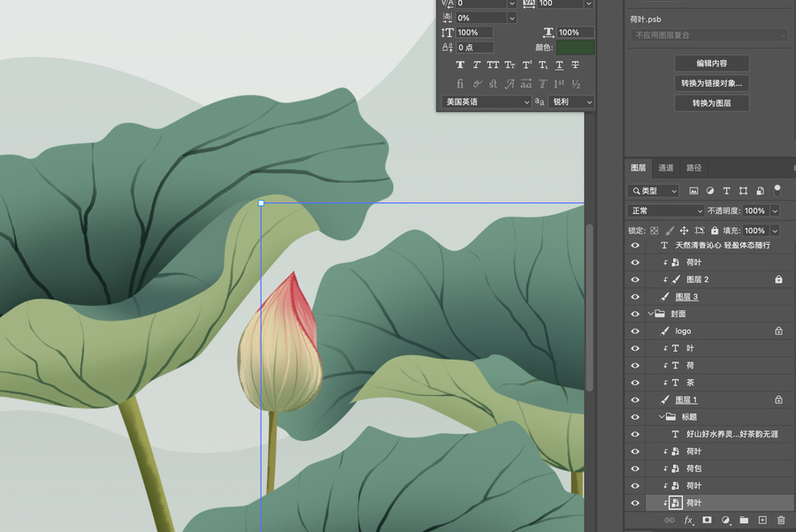Open opacity slider dropdown arrow

(x=775, y=210)
